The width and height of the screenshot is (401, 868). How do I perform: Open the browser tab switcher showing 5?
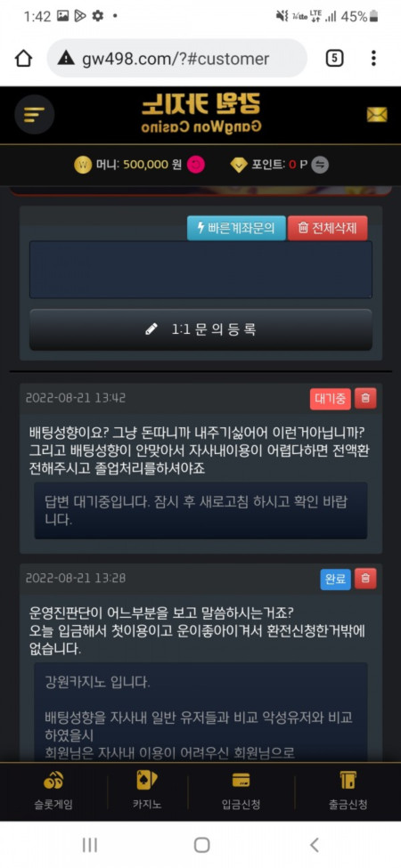(334, 58)
